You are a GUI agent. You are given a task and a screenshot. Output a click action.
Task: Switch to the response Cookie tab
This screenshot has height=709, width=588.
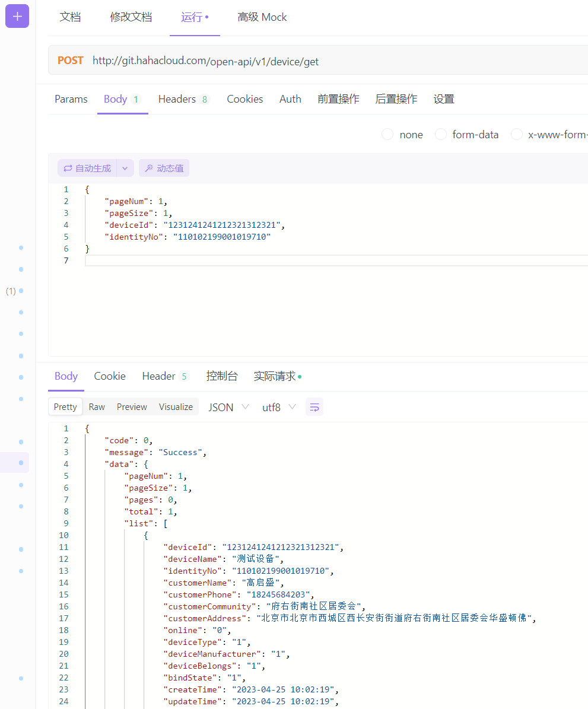pos(110,376)
